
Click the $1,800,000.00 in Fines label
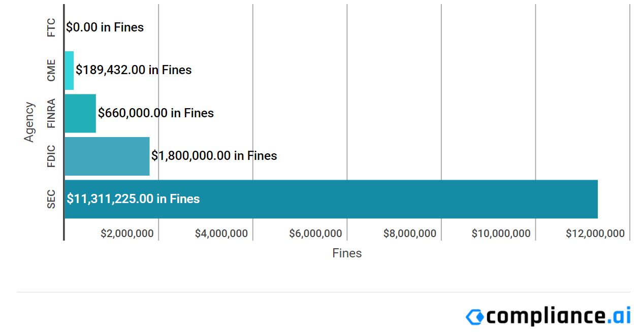tap(214, 156)
